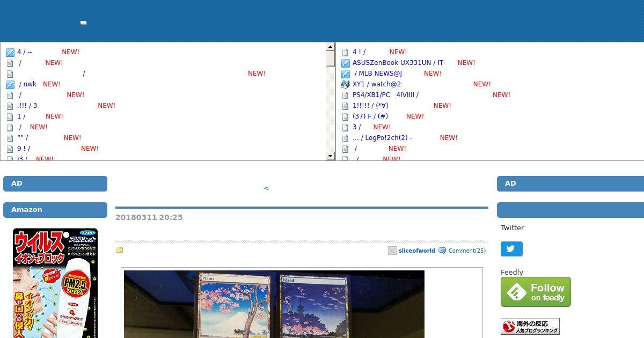Click the feed icon beside "4 / --"
Screen dimensions: 644x338
pyautogui.click(x=10, y=53)
